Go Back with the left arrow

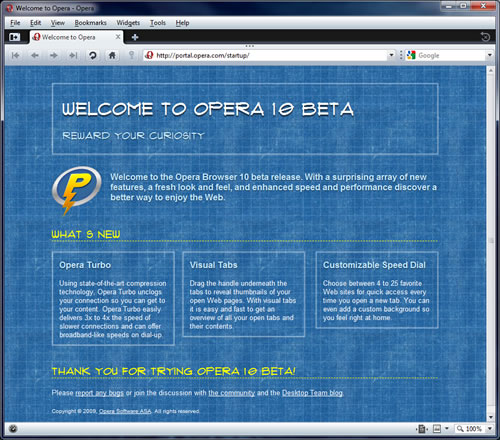34,55
